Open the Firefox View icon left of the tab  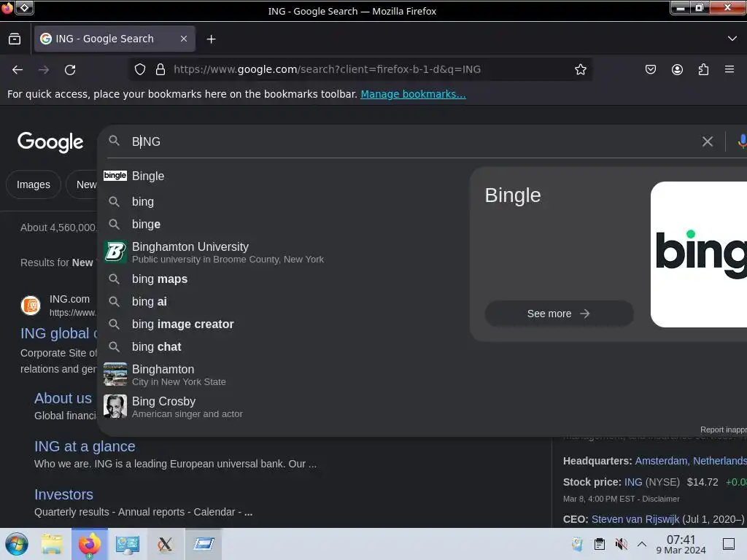(15, 39)
